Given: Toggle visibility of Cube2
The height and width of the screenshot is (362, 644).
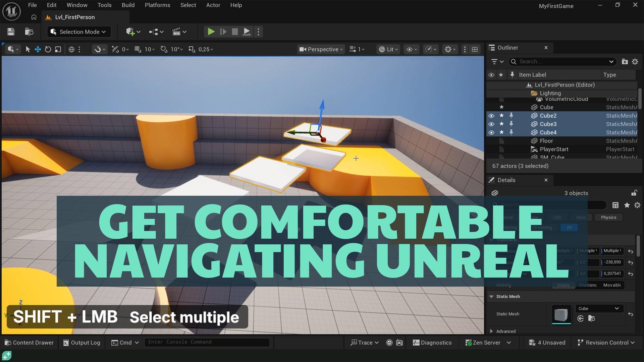Looking at the screenshot, I should pyautogui.click(x=491, y=116).
